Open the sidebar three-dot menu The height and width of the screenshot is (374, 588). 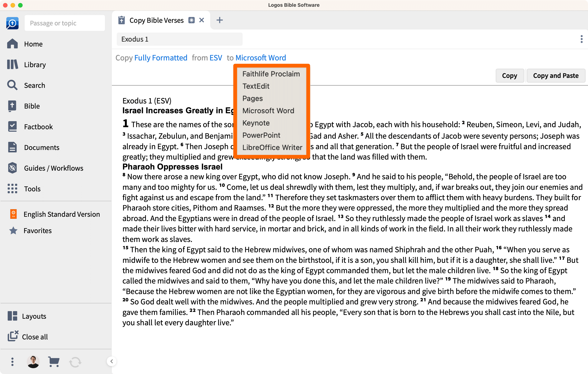pyautogui.click(x=12, y=362)
